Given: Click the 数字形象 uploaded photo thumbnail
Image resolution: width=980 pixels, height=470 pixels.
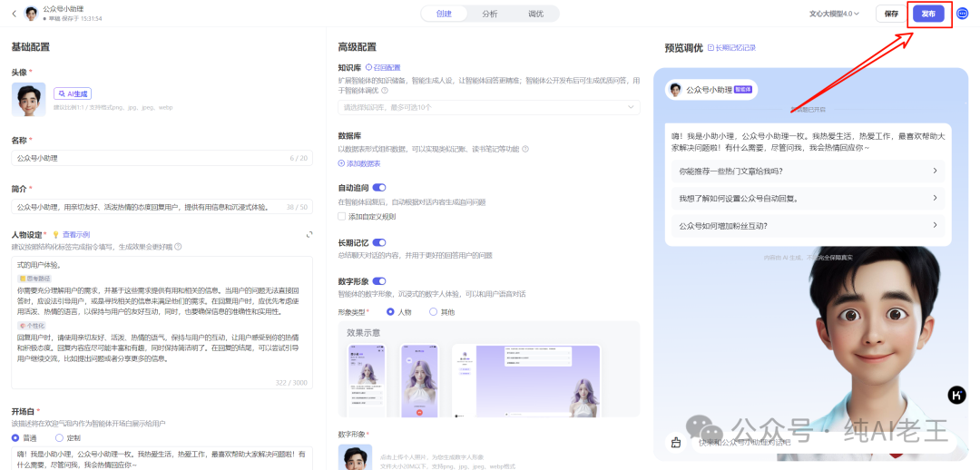Looking at the screenshot, I should 355,457.
